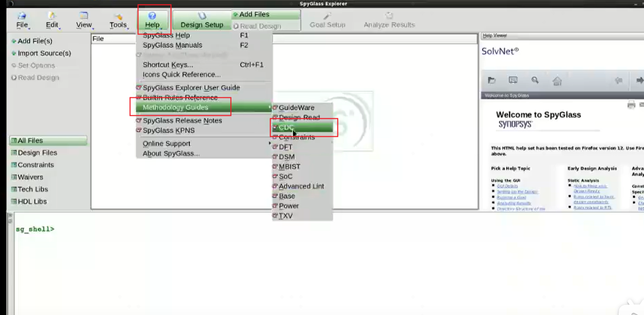Click the home icon in Help Viewer

coord(557,80)
